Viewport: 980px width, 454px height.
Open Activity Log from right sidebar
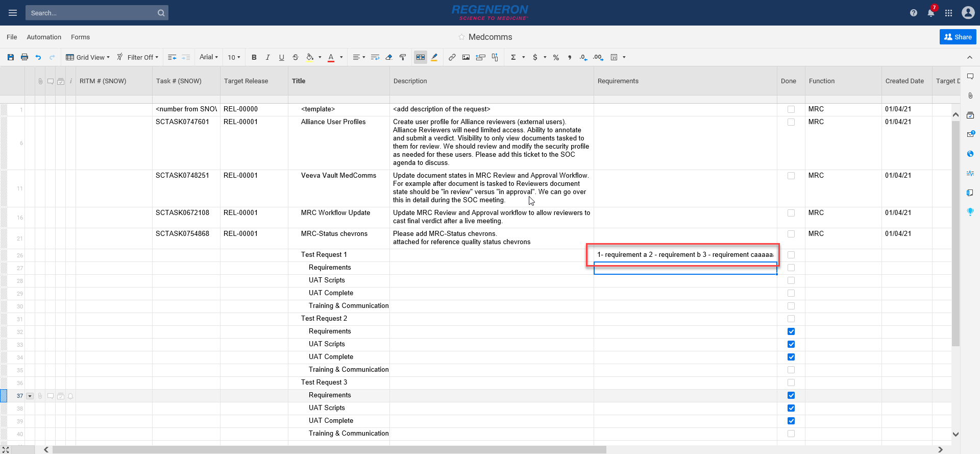click(x=970, y=173)
